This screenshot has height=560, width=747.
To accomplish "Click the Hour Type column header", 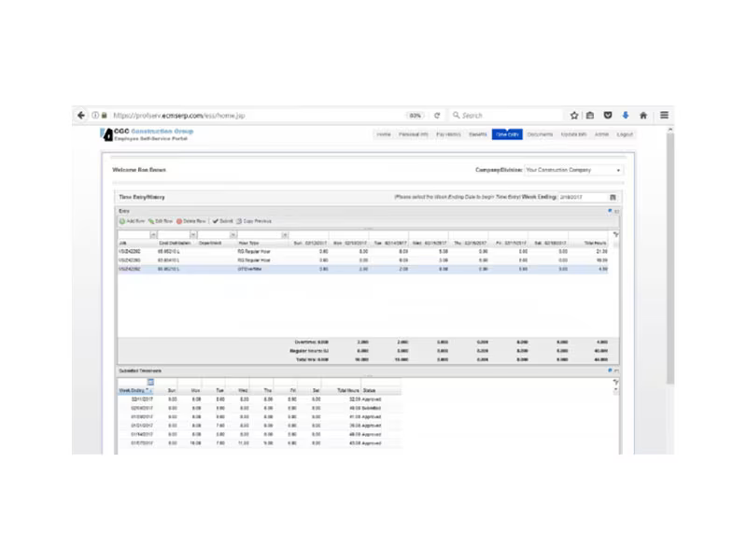I will pyautogui.click(x=248, y=244).
